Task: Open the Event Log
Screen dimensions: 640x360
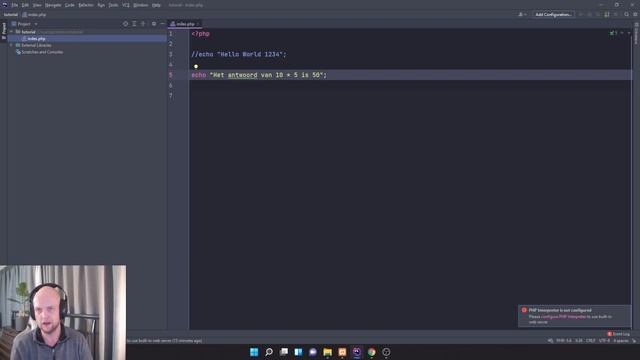Action: pyautogui.click(x=618, y=334)
